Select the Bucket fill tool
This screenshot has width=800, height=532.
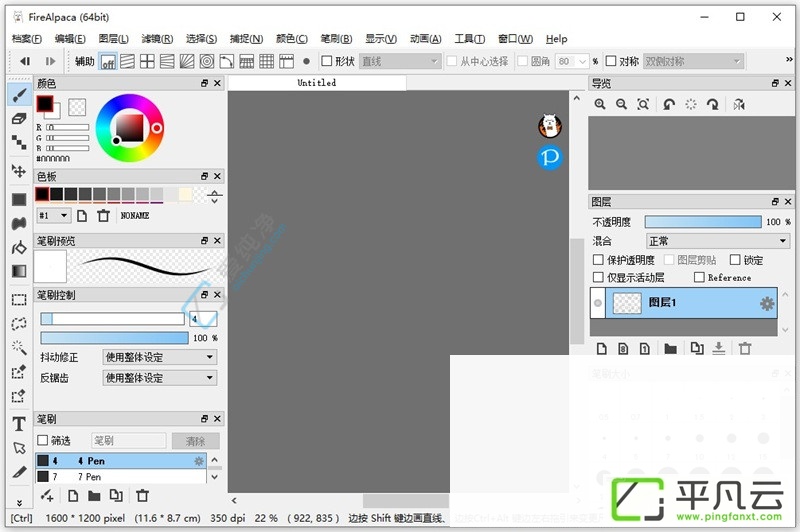coord(19,247)
